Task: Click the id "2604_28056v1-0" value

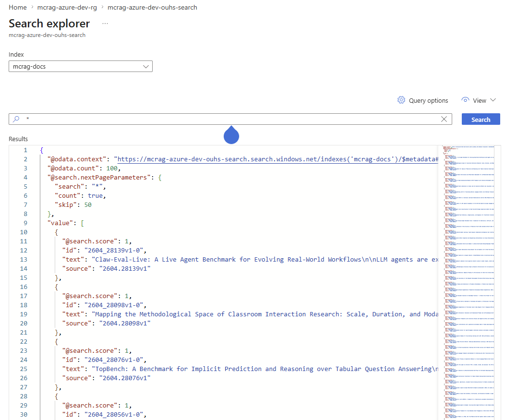Action: point(113,415)
